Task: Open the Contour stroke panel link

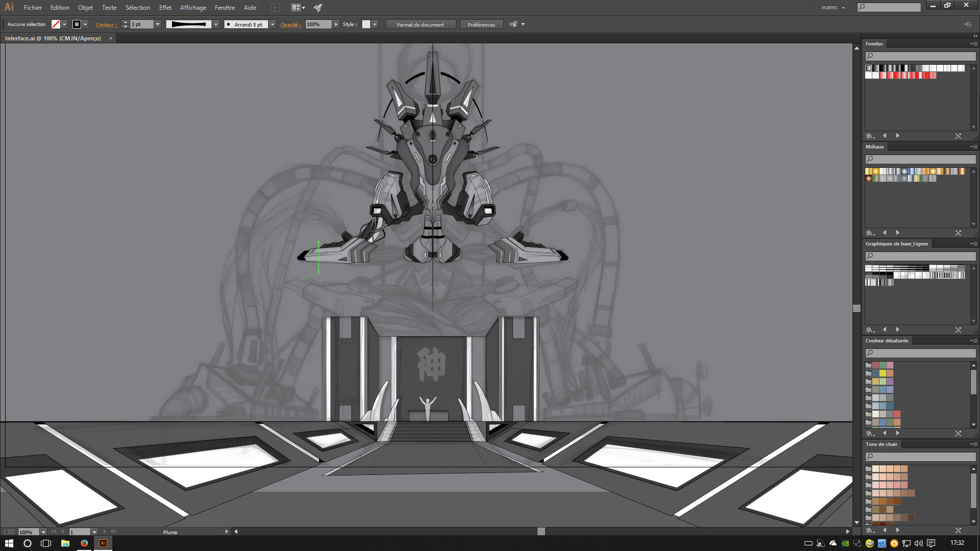Action: (x=106, y=24)
